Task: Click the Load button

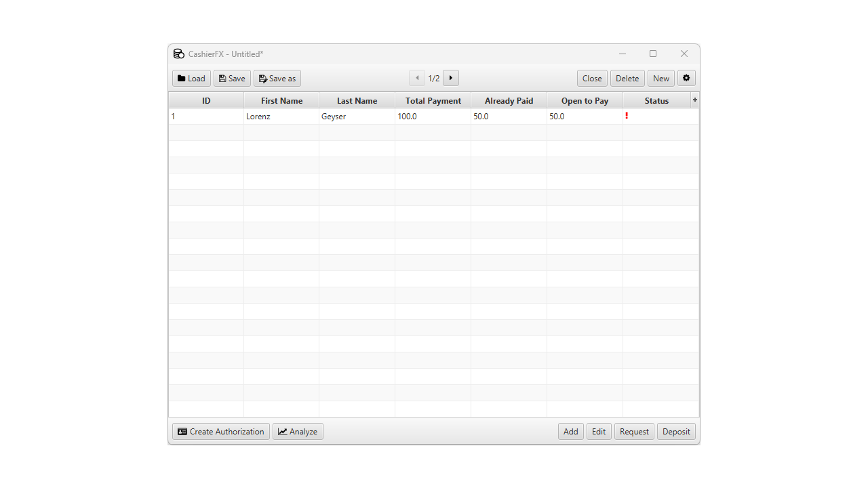Action: pyautogui.click(x=191, y=78)
